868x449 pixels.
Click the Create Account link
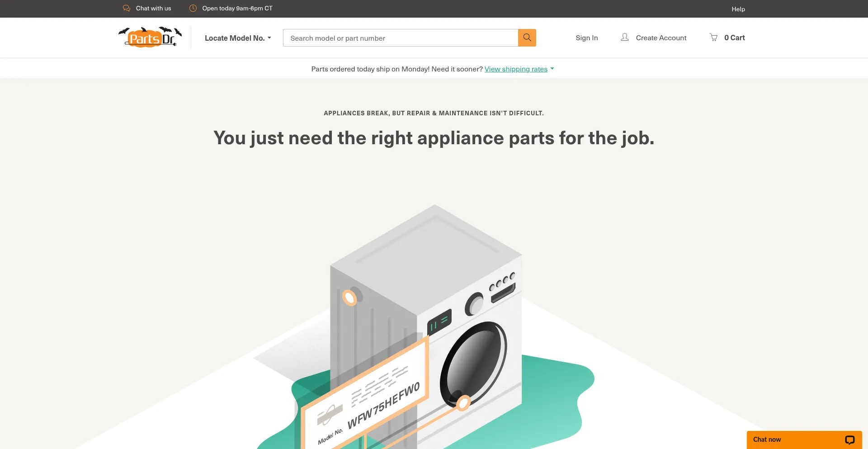point(661,38)
